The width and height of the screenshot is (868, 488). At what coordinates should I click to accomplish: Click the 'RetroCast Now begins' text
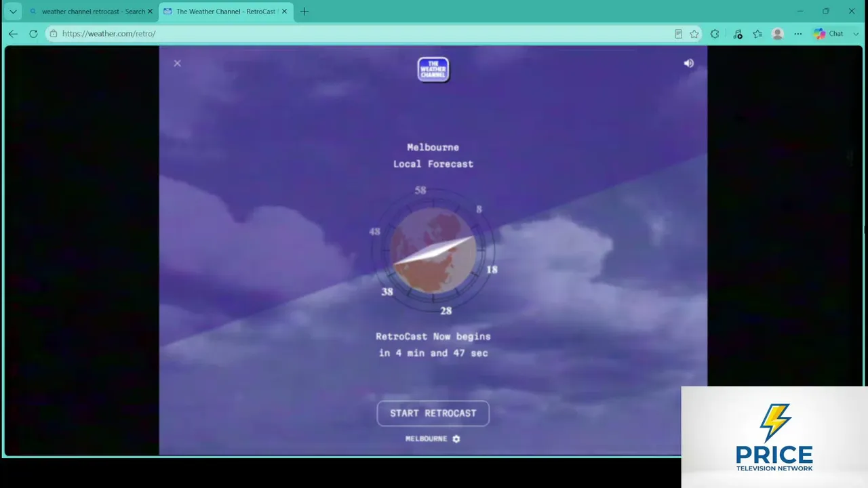coord(433,336)
